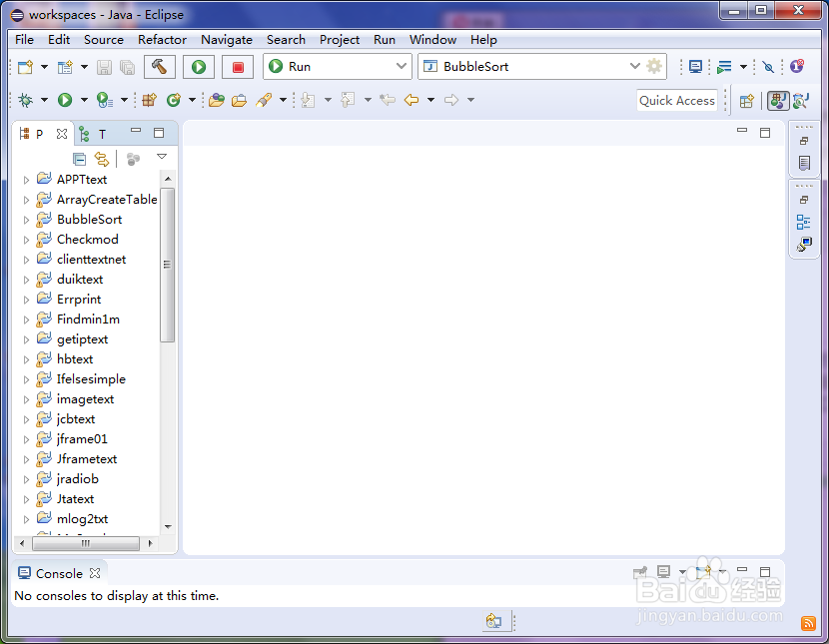Click the hammer Build button

click(159, 67)
